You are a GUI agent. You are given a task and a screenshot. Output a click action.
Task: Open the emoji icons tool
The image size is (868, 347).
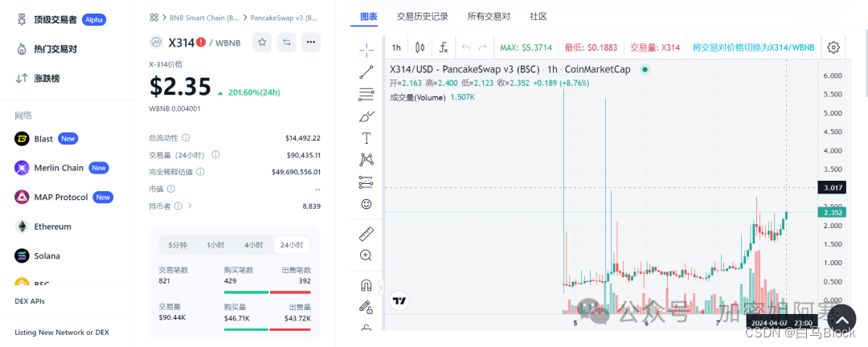(366, 204)
